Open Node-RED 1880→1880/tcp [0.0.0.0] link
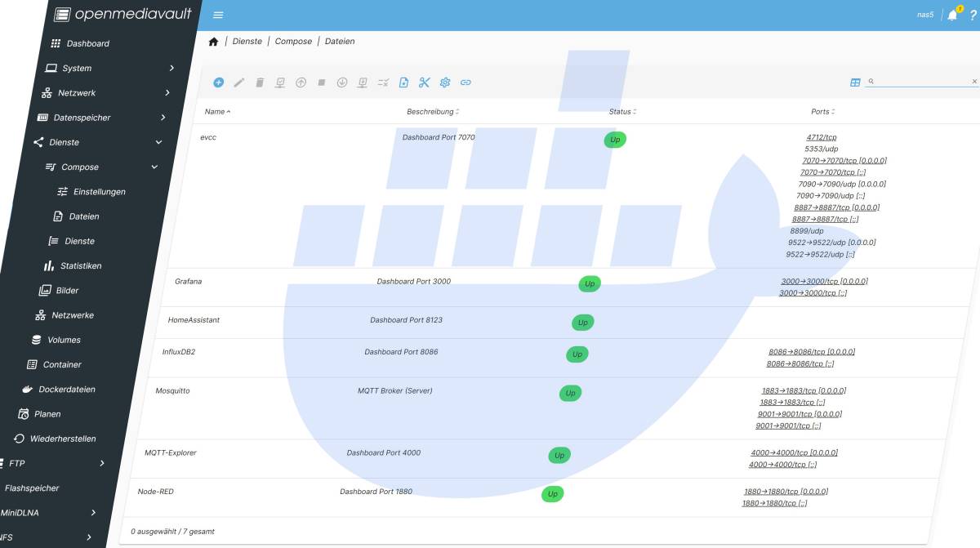980x548 pixels. pos(786,492)
